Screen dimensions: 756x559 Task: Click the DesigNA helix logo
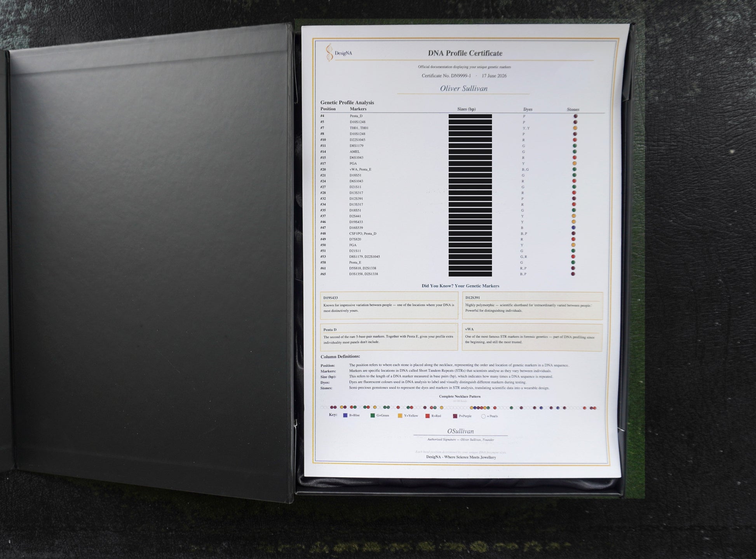tap(329, 52)
